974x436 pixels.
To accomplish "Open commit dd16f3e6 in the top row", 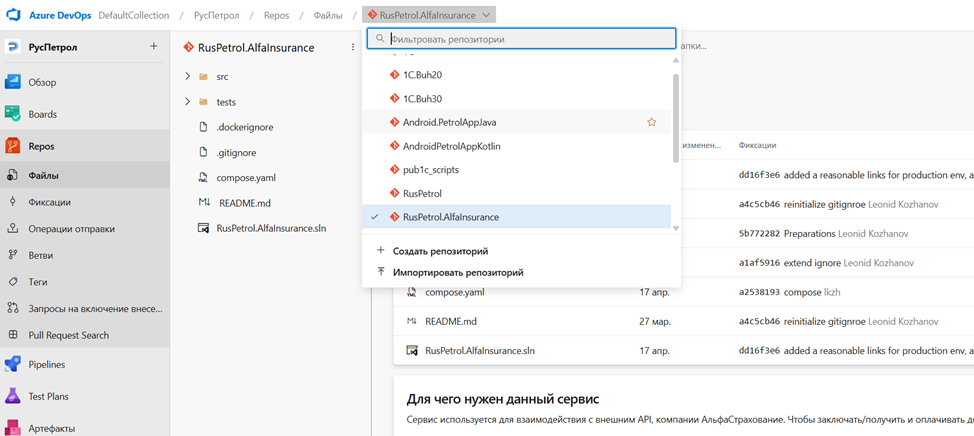I will tap(759, 176).
